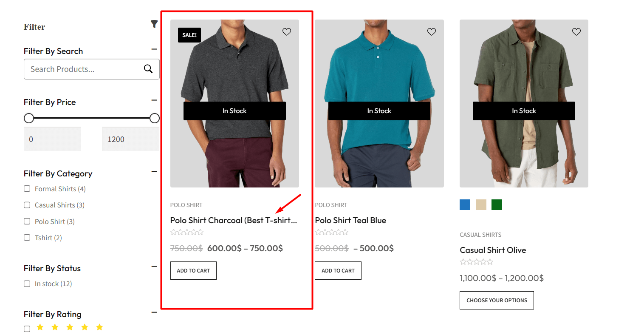The height and width of the screenshot is (335, 644).
Task: Collapse the Filter By Price section
Action: click(154, 100)
